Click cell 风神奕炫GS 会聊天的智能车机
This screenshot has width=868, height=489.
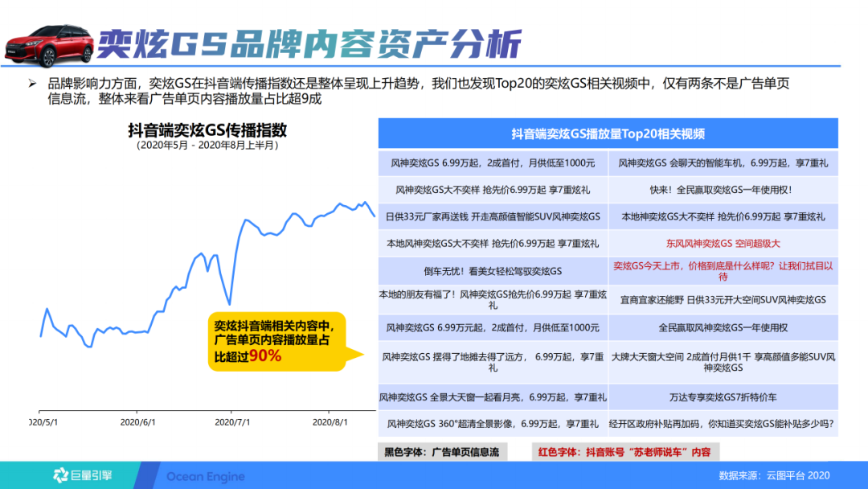723,162
